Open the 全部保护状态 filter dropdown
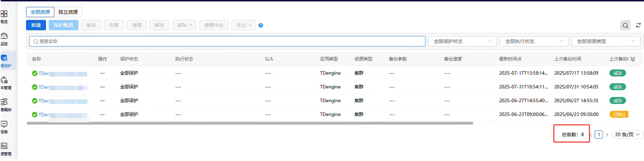The height and width of the screenshot is (161, 644). tap(463, 41)
